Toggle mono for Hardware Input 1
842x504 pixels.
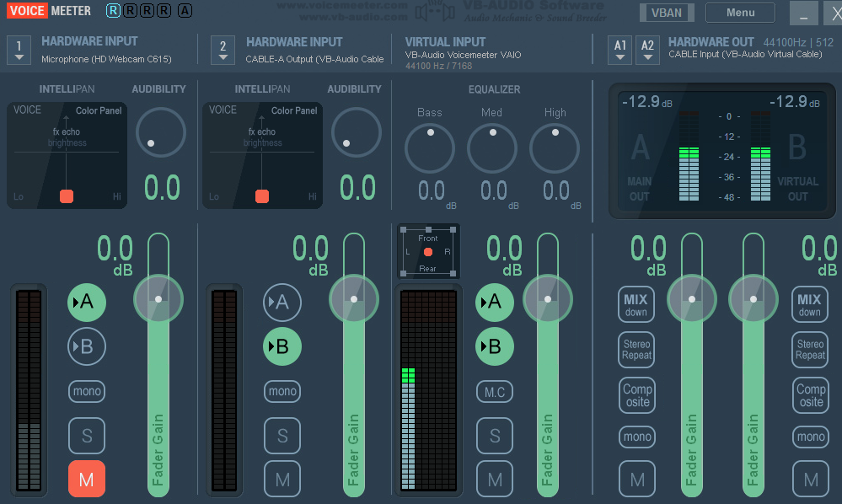tap(87, 391)
